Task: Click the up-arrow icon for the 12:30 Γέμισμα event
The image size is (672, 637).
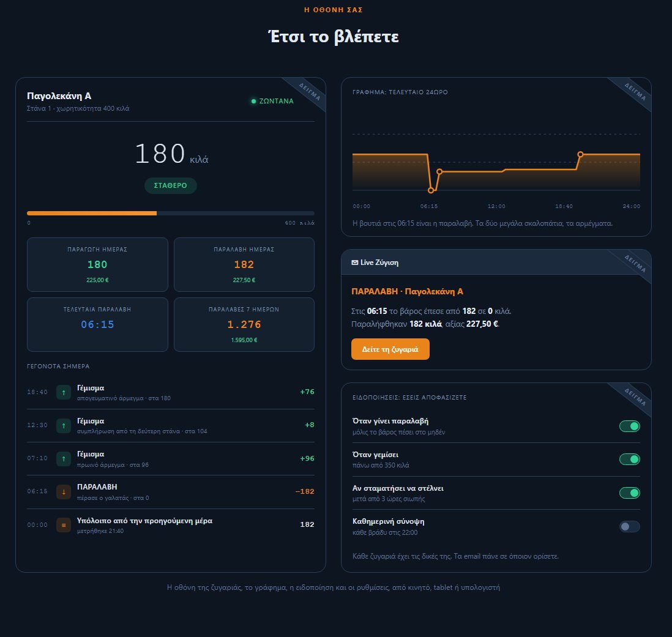Action: click(64, 425)
